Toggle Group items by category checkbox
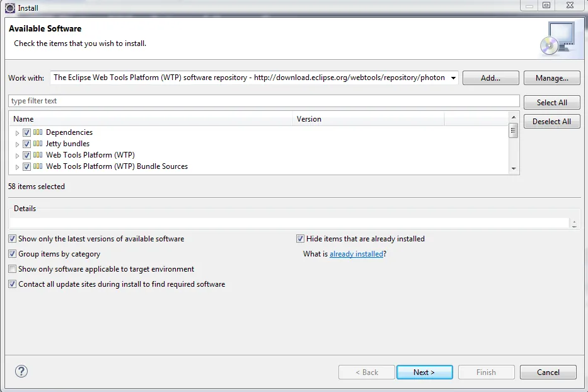The image size is (588, 392). click(13, 253)
